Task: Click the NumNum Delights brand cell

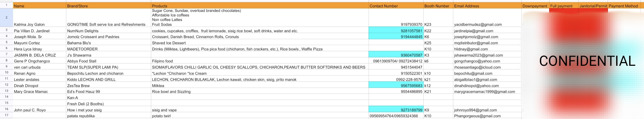Action: [108, 31]
